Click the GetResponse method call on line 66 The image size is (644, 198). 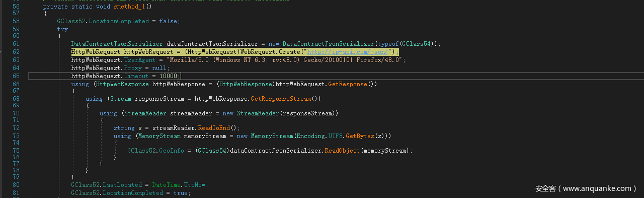347,84
